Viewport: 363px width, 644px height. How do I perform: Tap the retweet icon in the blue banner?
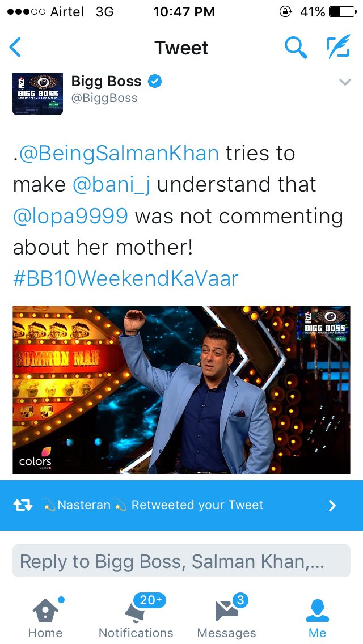[x=23, y=505]
